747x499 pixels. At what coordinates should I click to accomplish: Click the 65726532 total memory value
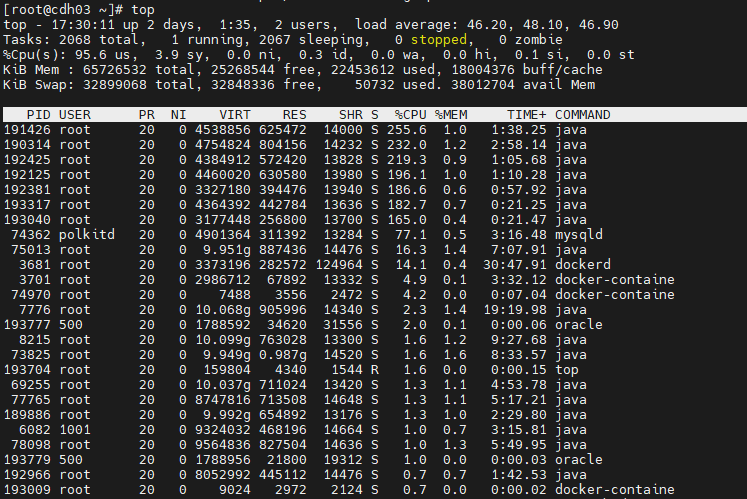click(x=114, y=70)
